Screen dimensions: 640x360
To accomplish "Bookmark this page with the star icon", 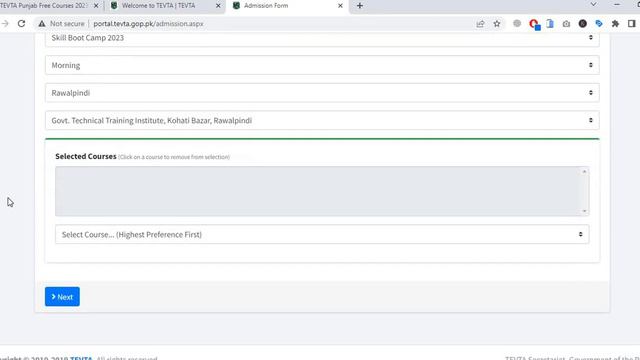I will click(x=497, y=24).
